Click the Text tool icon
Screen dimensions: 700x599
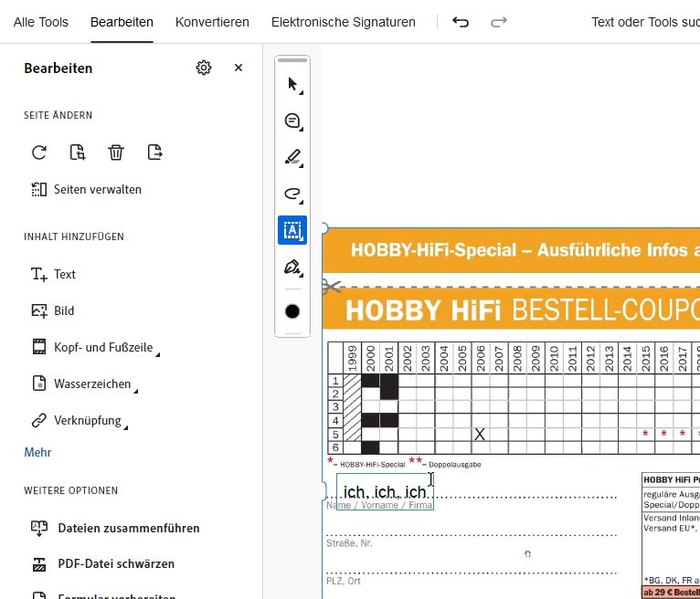(x=39, y=274)
